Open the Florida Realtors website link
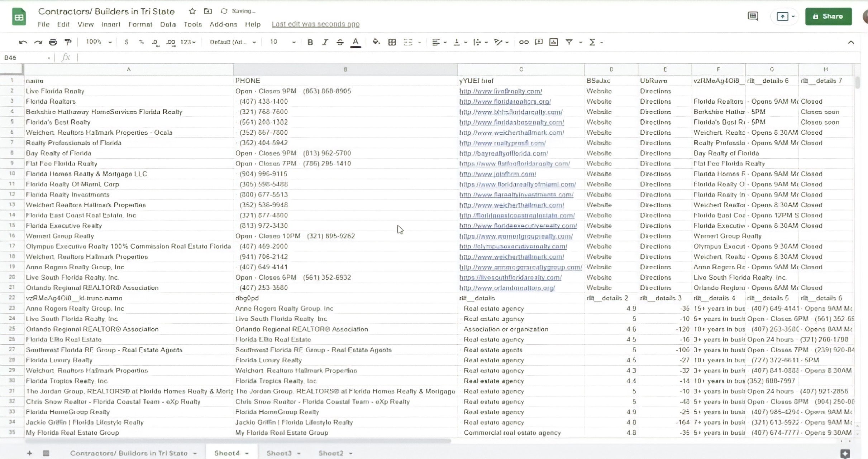 click(505, 102)
